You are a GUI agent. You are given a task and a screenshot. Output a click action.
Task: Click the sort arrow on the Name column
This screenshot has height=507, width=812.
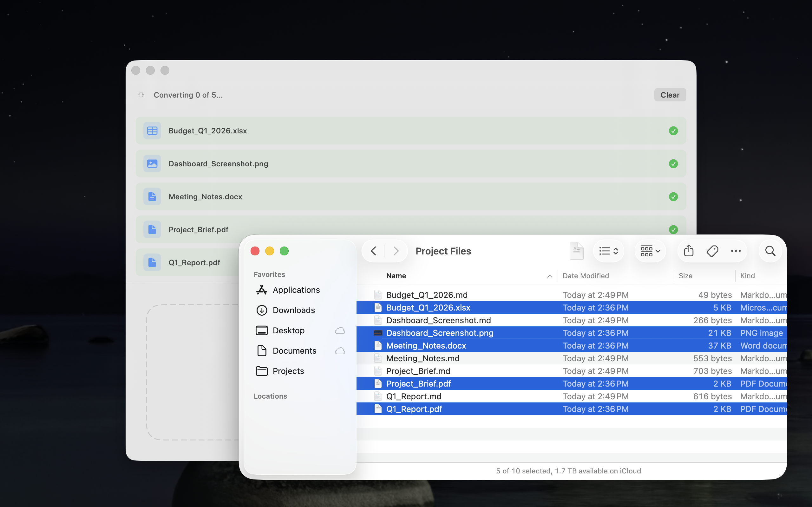click(x=549, y=276)
